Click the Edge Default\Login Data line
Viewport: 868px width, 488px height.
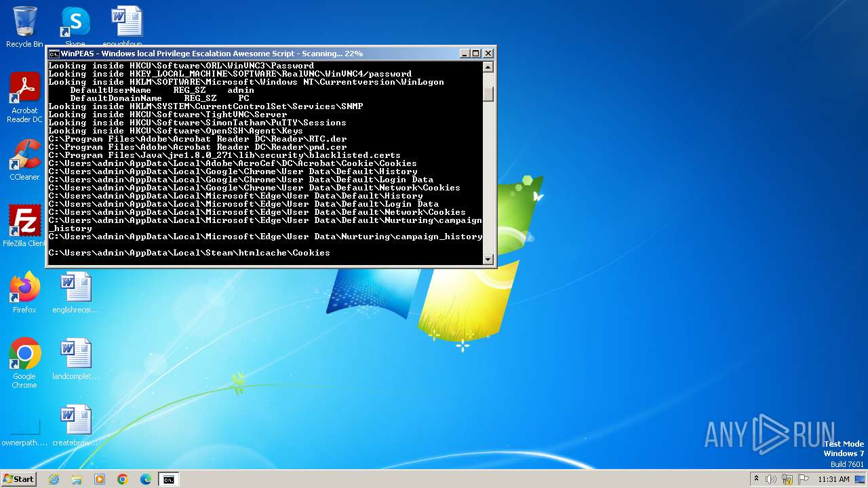243,204
